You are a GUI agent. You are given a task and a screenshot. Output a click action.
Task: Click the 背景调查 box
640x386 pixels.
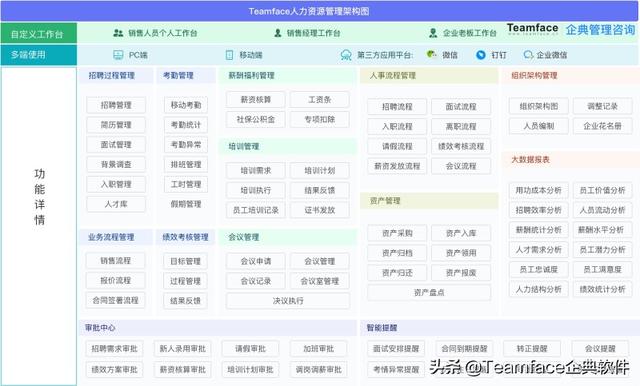pos(116,164)
